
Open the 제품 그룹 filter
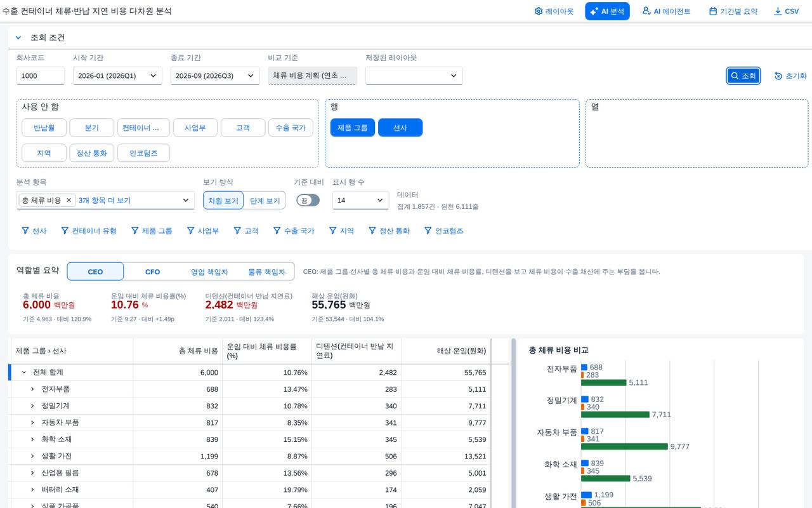click(152, 231)
